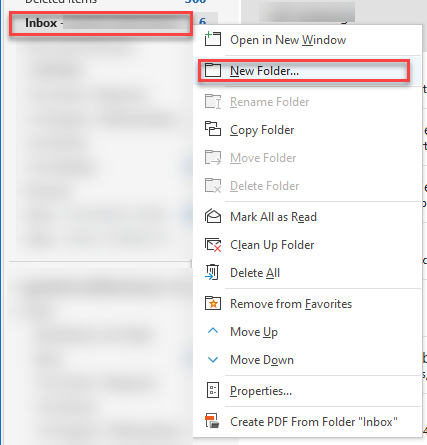Click the Mark All as Read envelope icon
The width and height of the screenshot is (427, 445).
click(x=213, y=216)
